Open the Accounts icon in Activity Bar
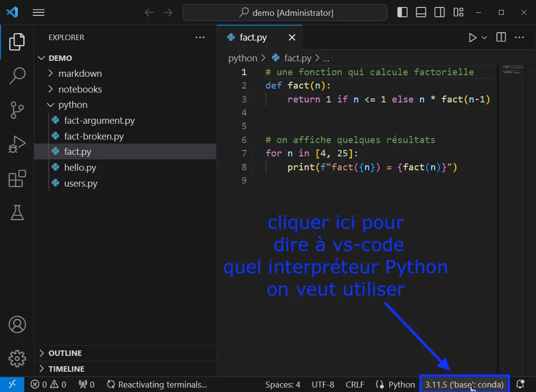Image resolution: width=536 pixels, height=392 pixels. pos(17,324)
